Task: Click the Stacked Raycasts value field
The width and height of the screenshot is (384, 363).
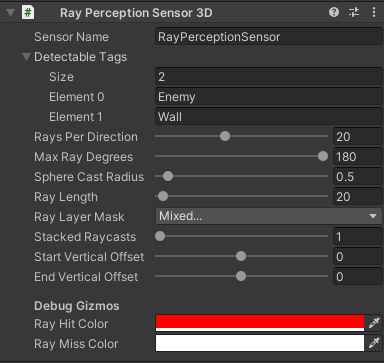Action: click(x=358, y=237)
